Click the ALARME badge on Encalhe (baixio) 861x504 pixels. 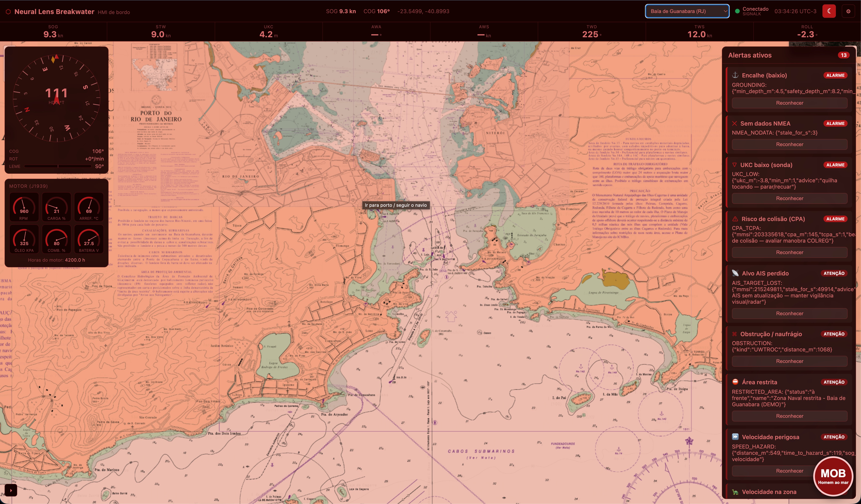(x=835, y=76)
